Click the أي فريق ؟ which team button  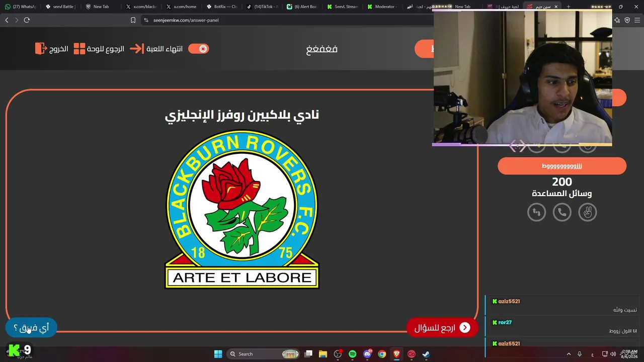pos(31,328)
